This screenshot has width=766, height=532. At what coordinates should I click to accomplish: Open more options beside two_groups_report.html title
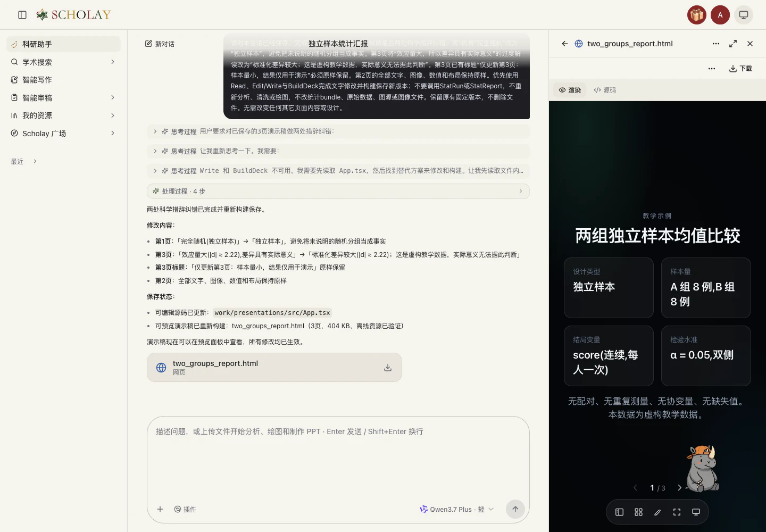tap(716, 44)
